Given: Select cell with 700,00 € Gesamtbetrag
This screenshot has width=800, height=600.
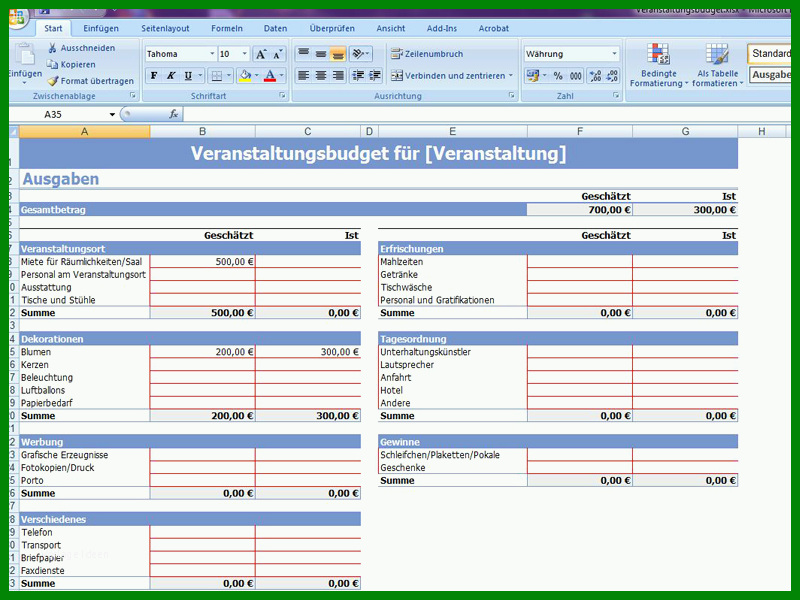Looking at the screenshot, I should coord(580,210).
